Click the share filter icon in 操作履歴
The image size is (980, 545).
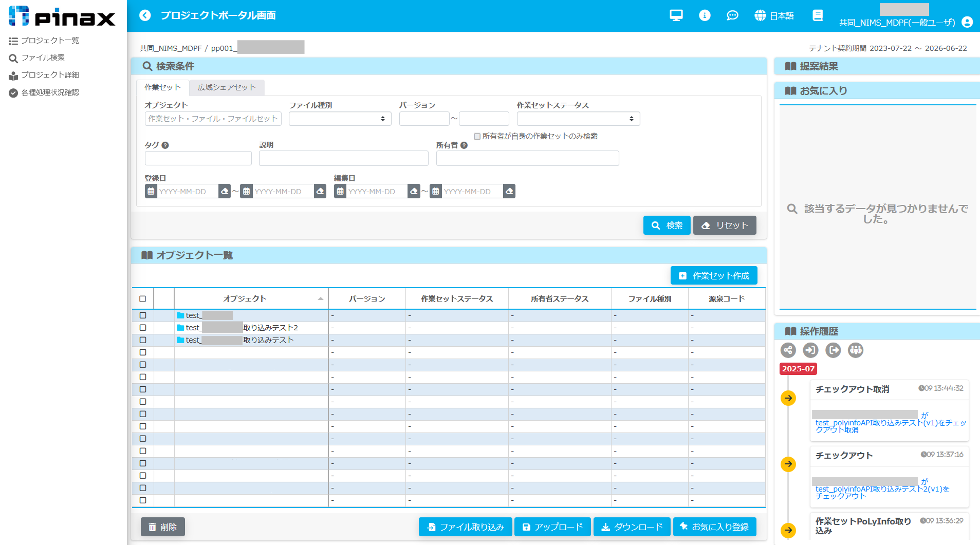coord(788,350)
